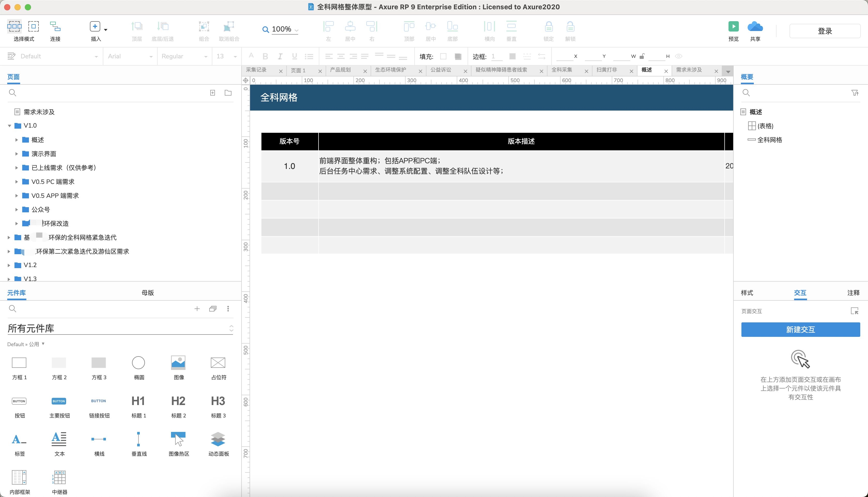868x497 pixels.
Task: Click the 解锁 unlock icon
Action: [x=570, y=26]
